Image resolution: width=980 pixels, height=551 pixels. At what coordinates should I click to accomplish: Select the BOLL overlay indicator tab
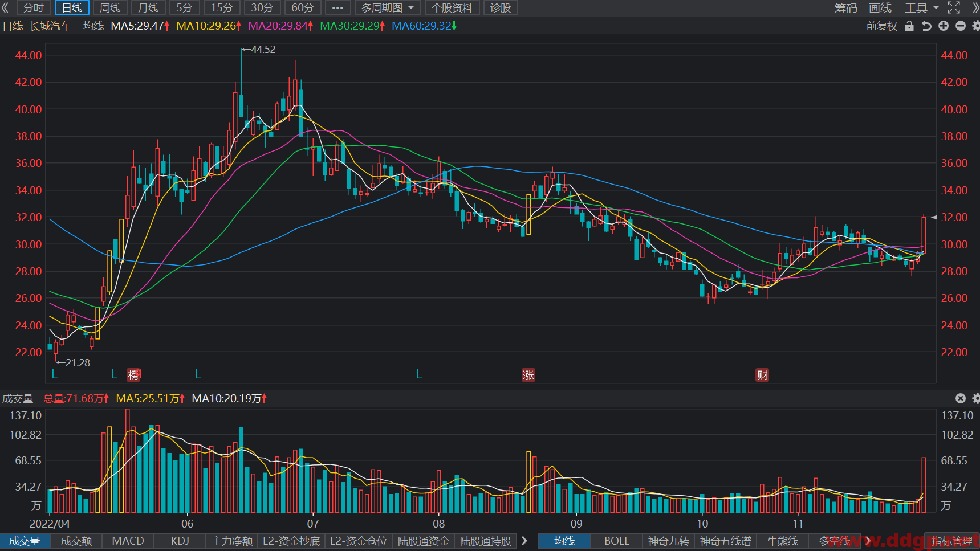coord(617,541)
